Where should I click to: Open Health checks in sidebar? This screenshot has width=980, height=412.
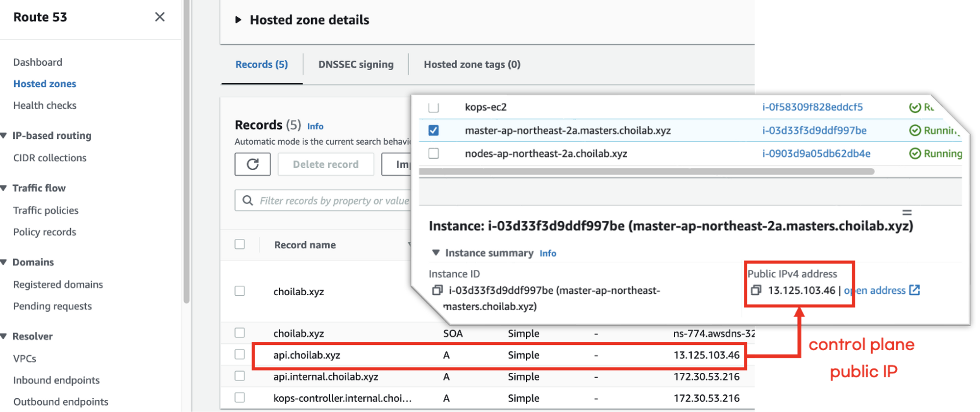[45, 105]
